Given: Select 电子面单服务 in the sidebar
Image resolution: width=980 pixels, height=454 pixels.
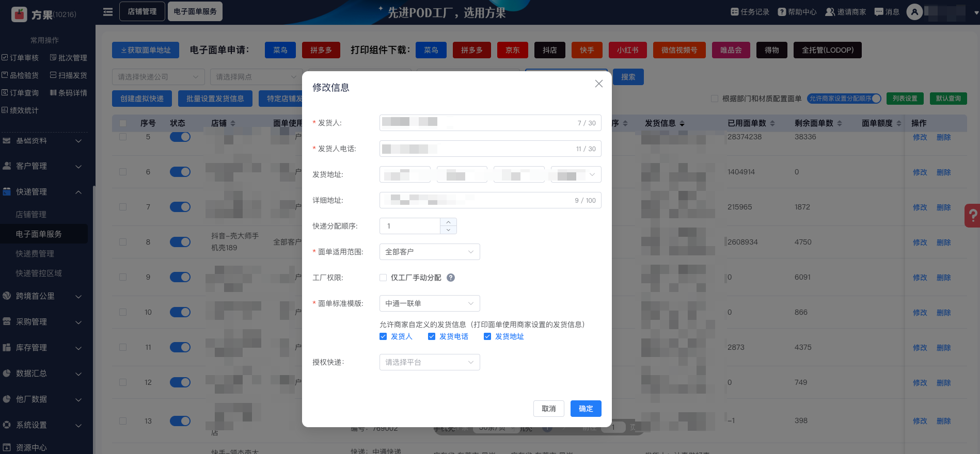Looking at the screenshot, I should (x=39, y=234).
